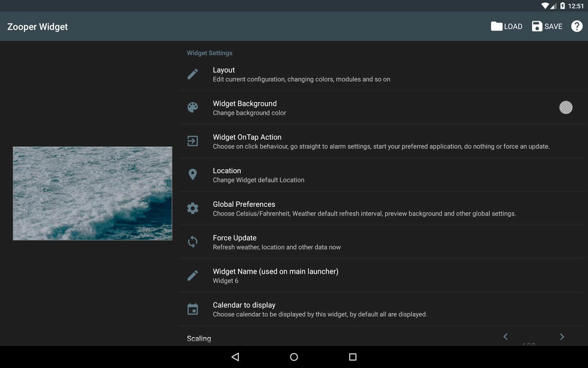Tap the Widget Name pencil icon
The height and width of the screenshot is (368, 588).
pyautogui.click(x=192, y=276)
